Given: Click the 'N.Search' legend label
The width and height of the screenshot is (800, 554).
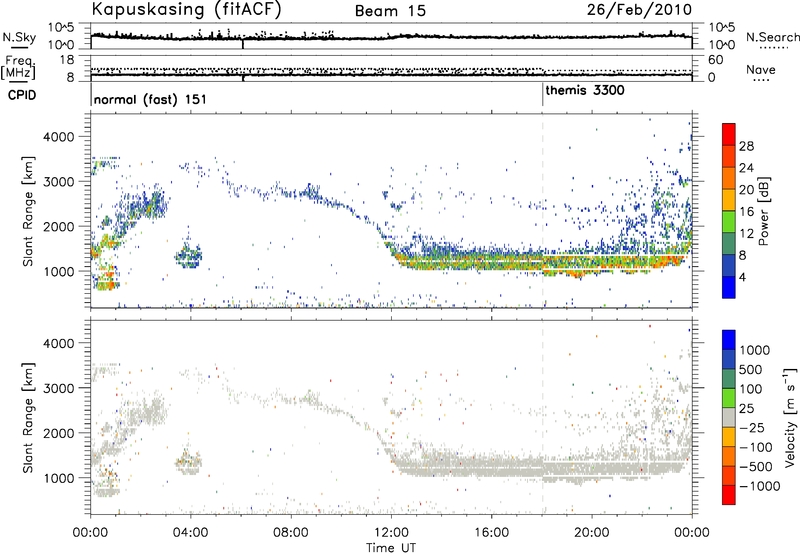Looking at the screenshot, I should click(773, 37).
